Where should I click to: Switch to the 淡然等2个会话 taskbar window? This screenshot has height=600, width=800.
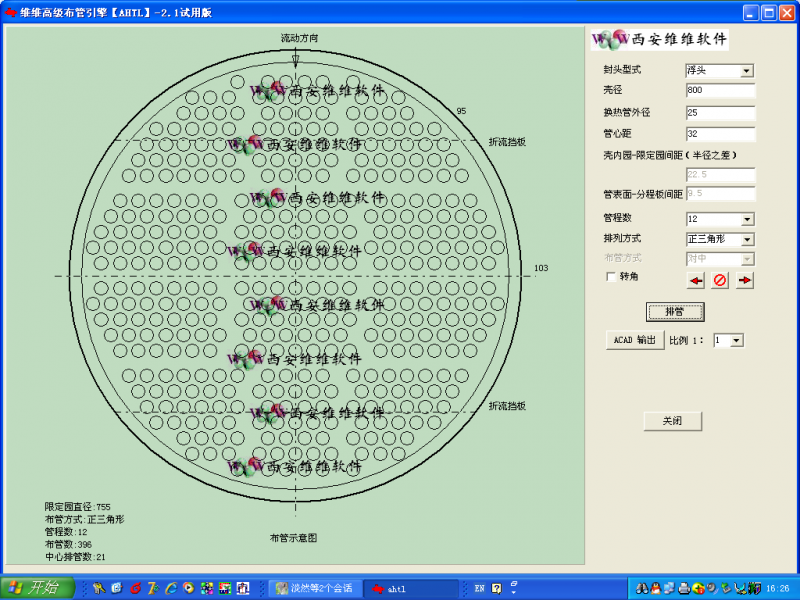click(x=315, y=588)
